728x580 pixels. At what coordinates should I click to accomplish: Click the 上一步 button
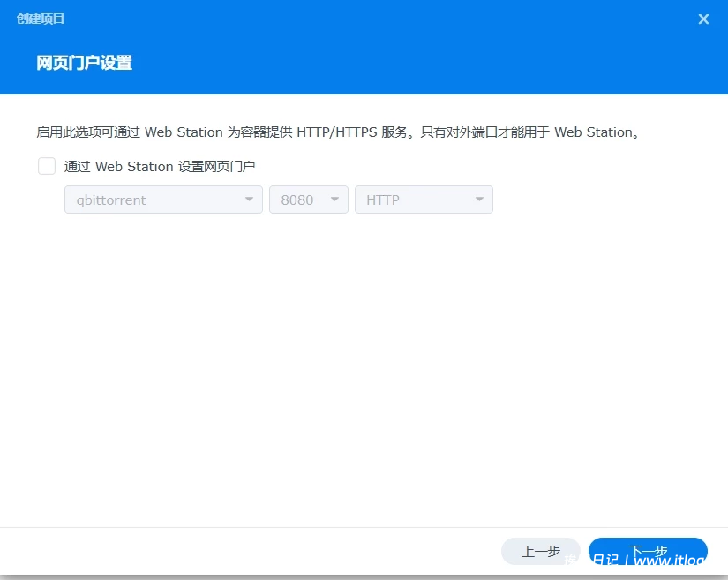coord(540,551)
